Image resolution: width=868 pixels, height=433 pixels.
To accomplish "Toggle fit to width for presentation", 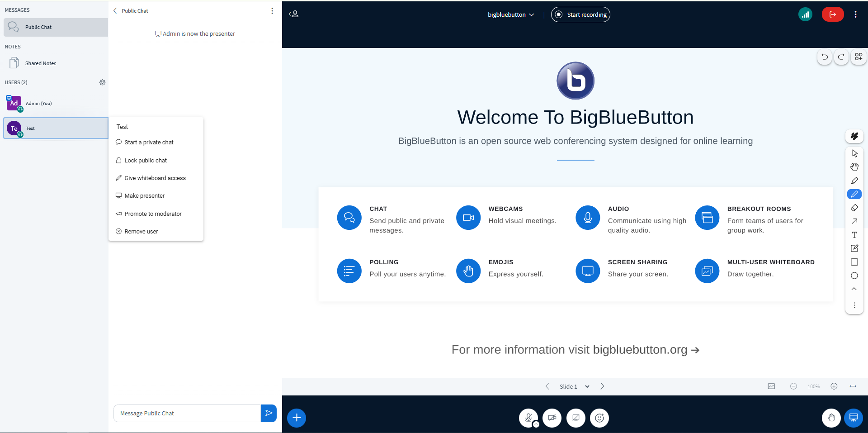I will pyautogui.click(x=853, y=386).
